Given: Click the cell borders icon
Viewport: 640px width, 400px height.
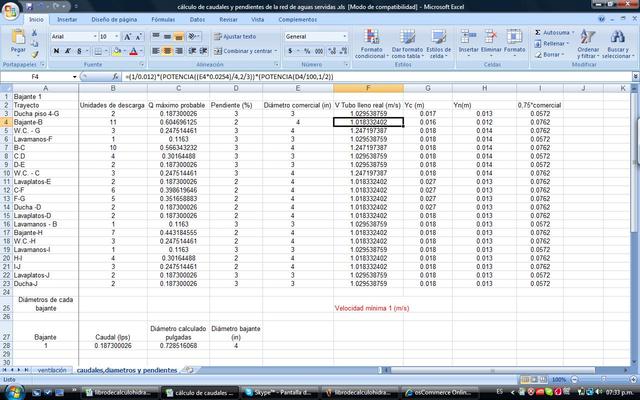Looking at the screenshot, I should pos(98,51).
